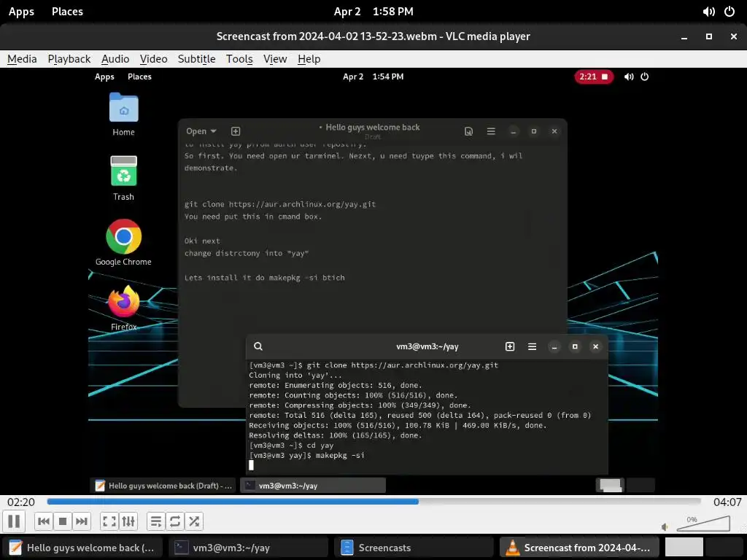Screen dimensions: 747x560
Task: Toggle the VLC playlist view
Action: [x=156, y=521]
